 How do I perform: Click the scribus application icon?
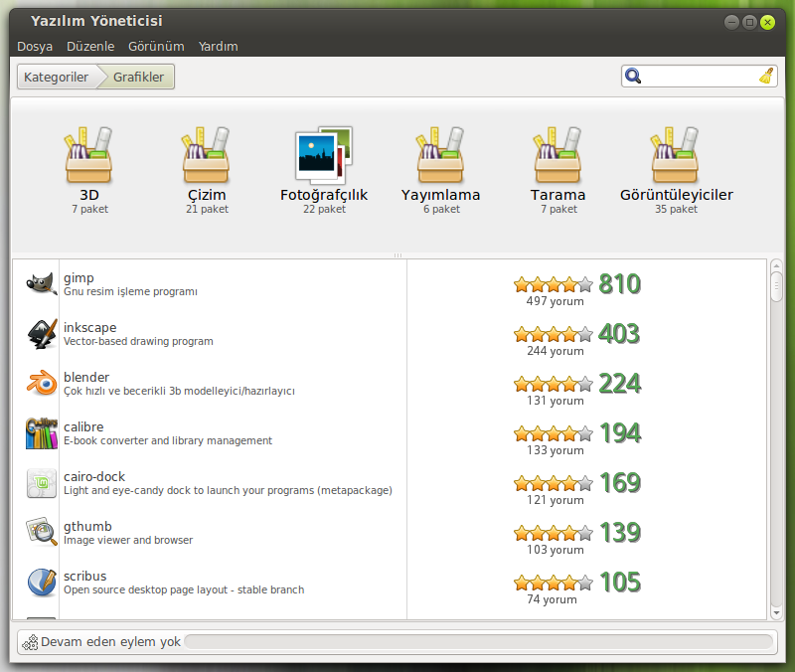point(42,583)
